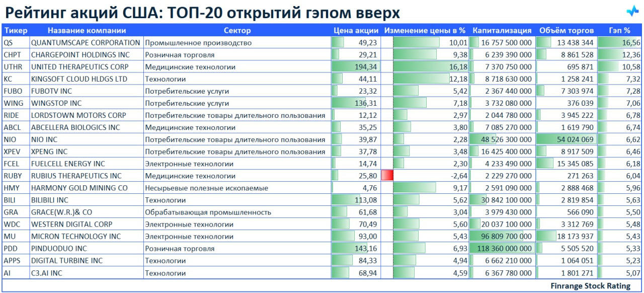The image size is (644, 293).
Task: Click the gap value 12,36 cell
Action: [x=619, y=55]
